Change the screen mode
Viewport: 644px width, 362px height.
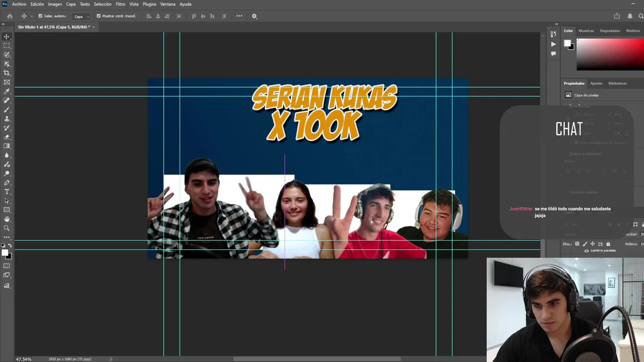coord(7,275)
